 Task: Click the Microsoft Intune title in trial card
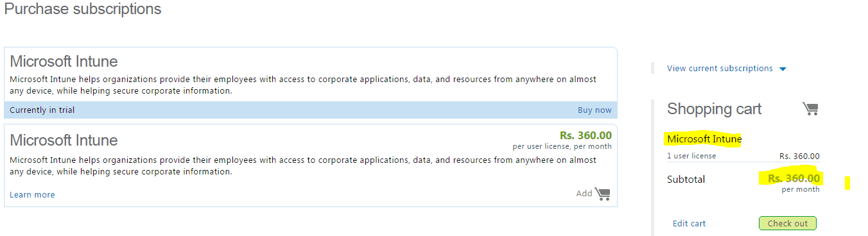click(x=64, y=62)
